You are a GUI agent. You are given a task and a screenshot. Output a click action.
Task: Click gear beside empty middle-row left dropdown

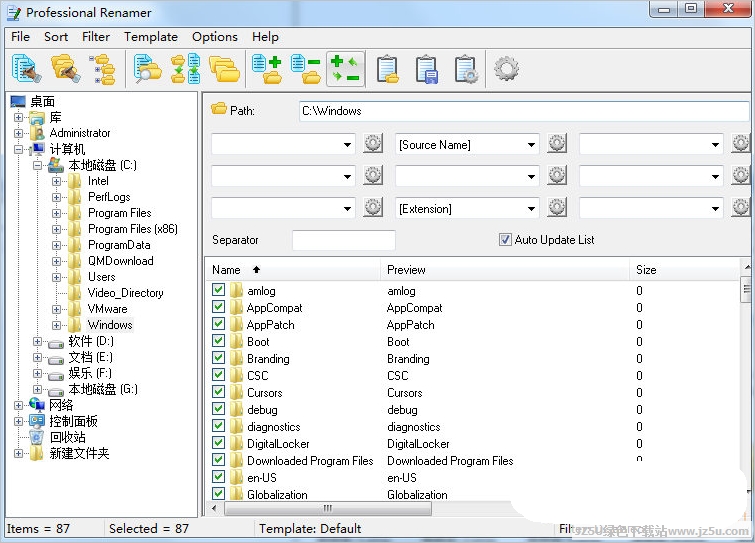(373, 176)
